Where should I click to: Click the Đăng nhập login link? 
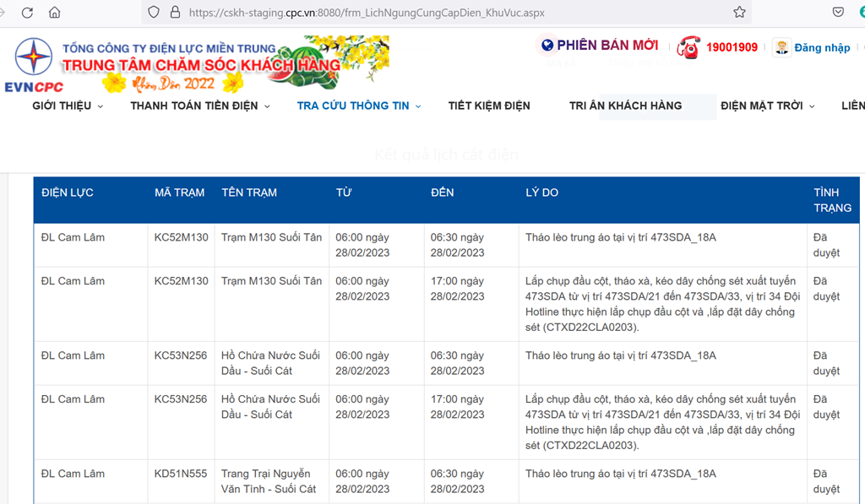[x=822, y=47]
